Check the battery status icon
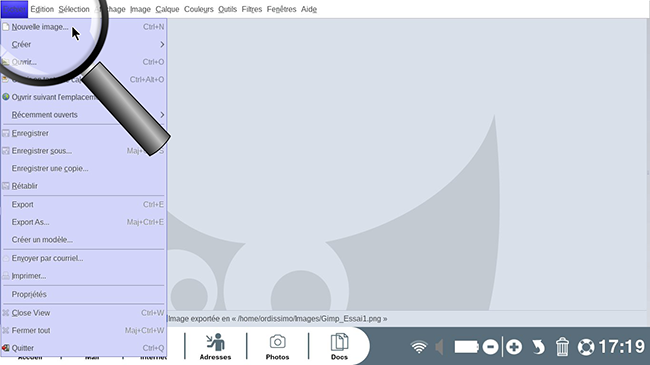The width and height of the screenshot is (650, 365). 466,347
